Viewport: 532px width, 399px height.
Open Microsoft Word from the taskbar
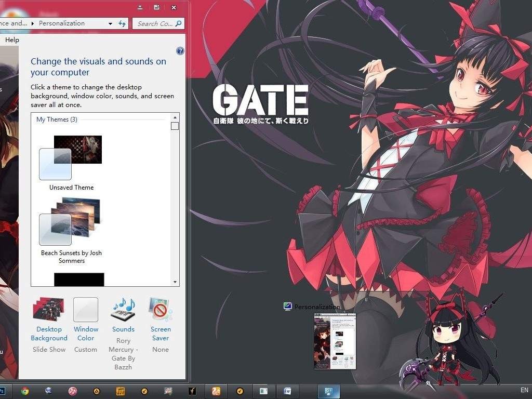coord(287,390)
